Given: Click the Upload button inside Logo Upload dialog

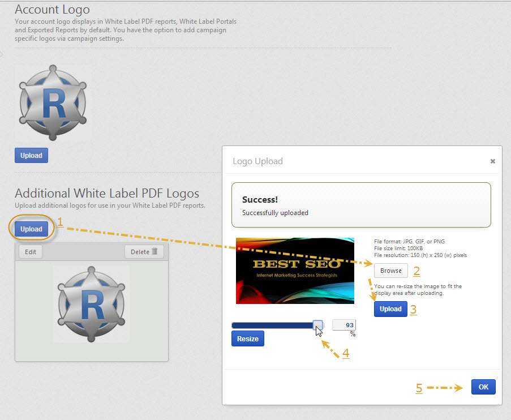Looking at the screenshot, I should coord(390,309).
